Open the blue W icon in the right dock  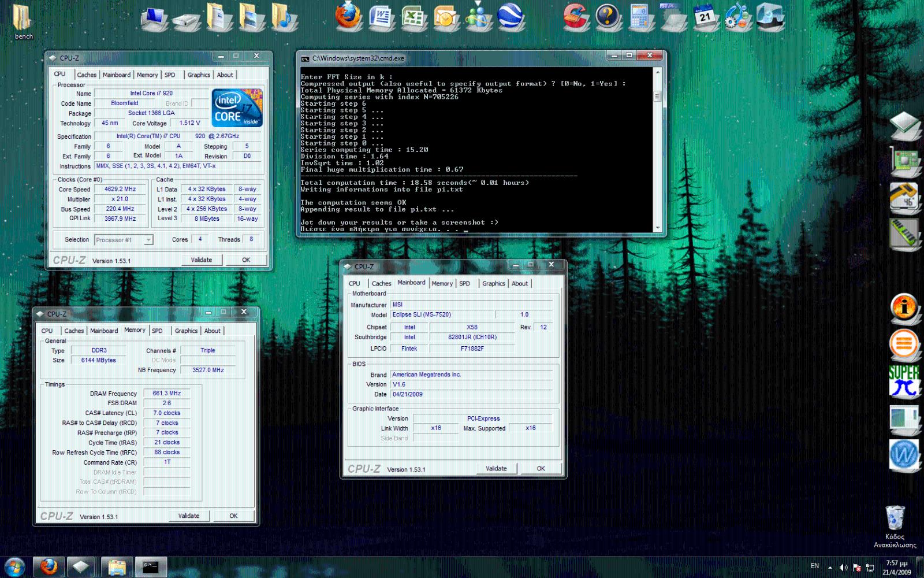tap(904, 455)
